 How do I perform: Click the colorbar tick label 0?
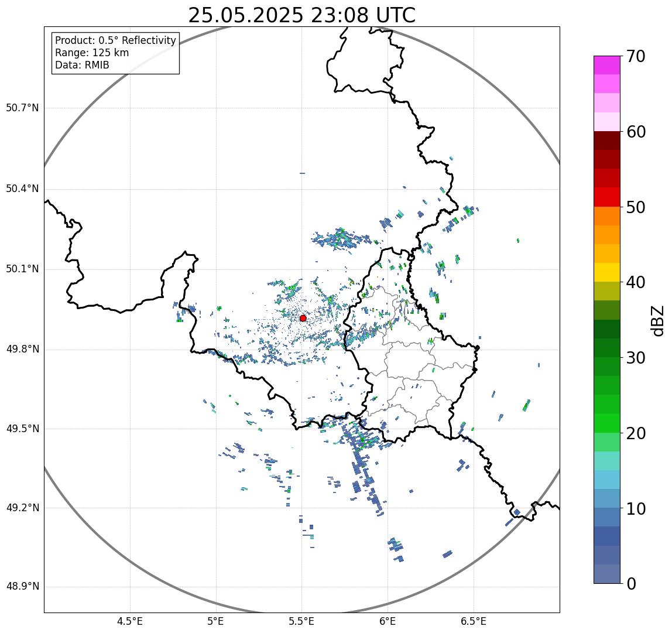click(631, 584)
